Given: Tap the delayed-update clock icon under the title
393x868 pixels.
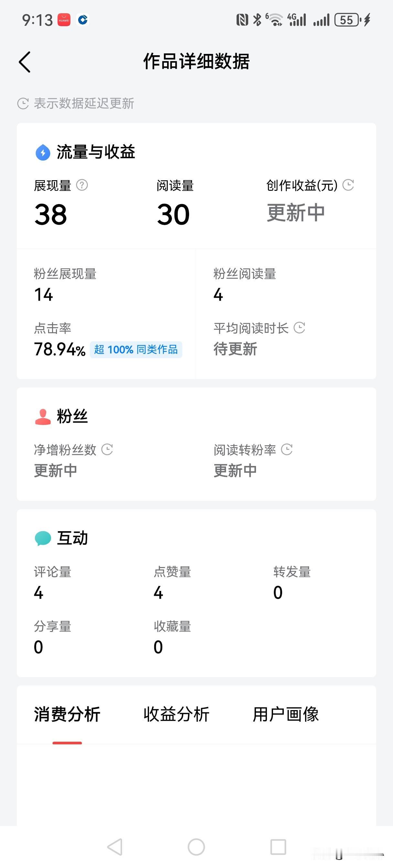Looking at the screenshot, I should [23, 103].
